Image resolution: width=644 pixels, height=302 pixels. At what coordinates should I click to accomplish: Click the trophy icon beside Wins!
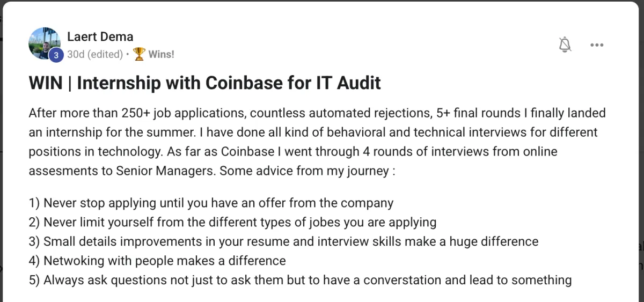tap(139, 54)
